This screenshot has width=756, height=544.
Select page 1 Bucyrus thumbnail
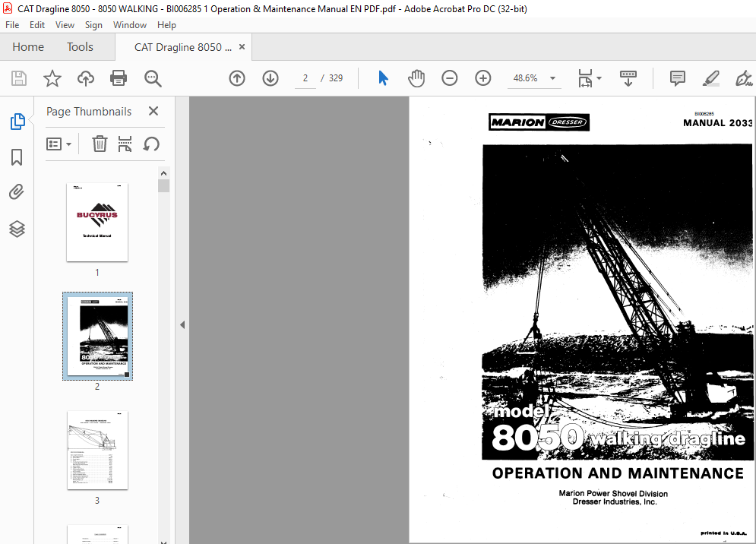click(x=97, y=223)
